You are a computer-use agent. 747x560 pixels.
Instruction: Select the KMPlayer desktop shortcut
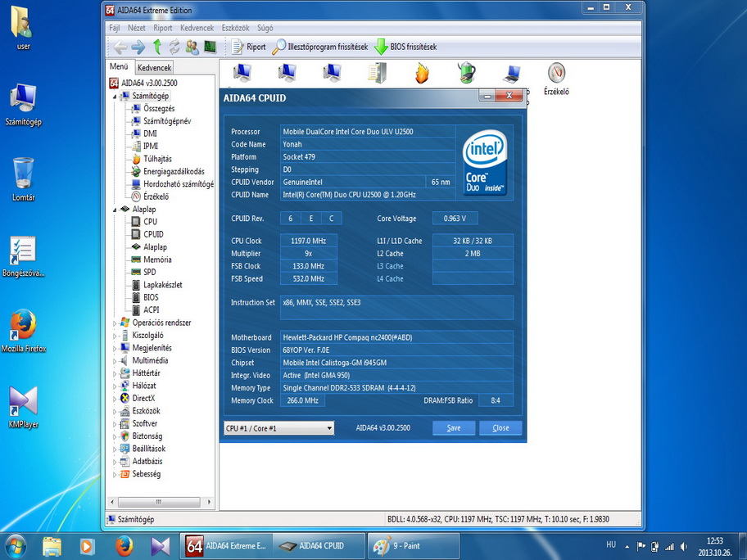pyautogui.click(x=23, y=407)
